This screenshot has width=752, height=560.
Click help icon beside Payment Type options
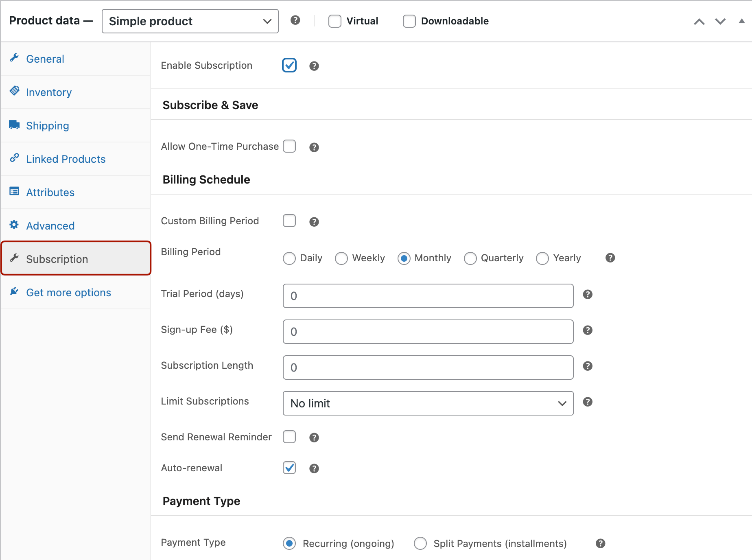tap(600, 543)
